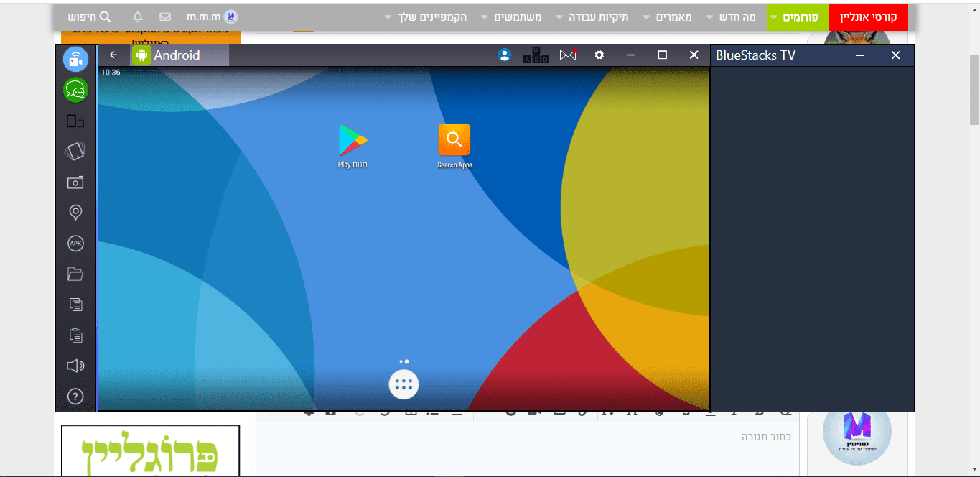Expand the dropdown arrow beside משתמשים
Screen dimensions: 980x477
pos(484,17)
